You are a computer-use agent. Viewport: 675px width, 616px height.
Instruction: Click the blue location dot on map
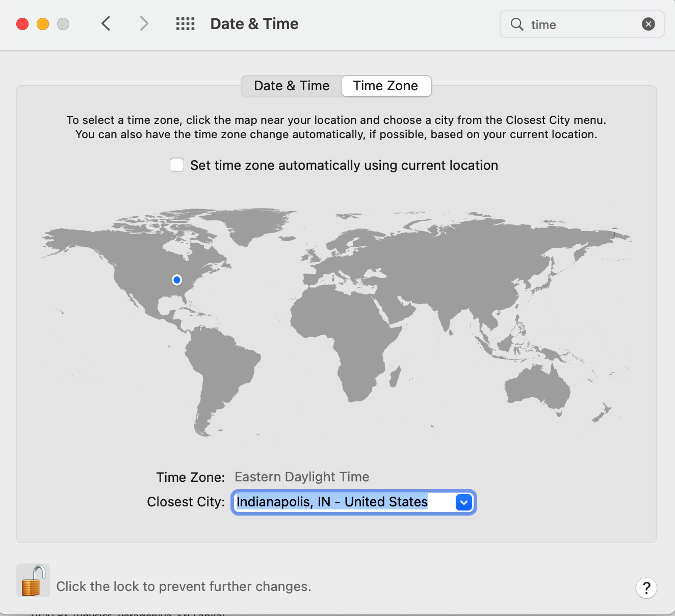pyautogui.click(x=177, y=280)
